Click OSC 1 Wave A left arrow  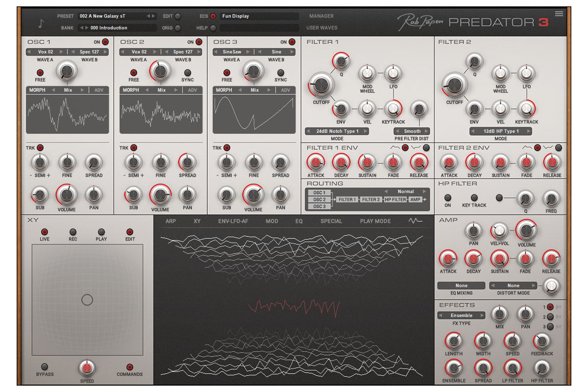click(x=28, y=51)
